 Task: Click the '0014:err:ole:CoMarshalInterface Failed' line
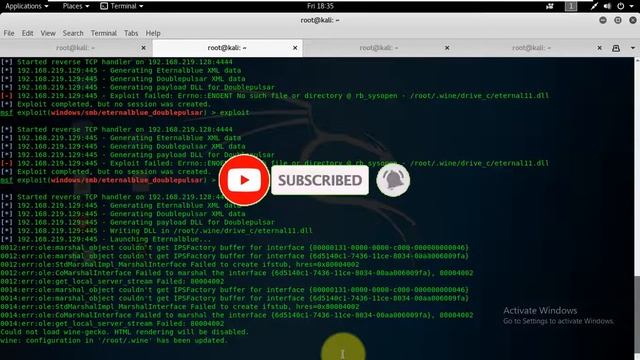pyautogui.click(x=237, y=315)
